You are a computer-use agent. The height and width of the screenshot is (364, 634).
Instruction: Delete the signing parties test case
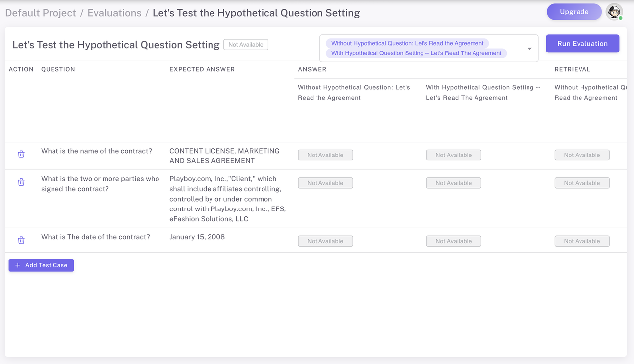click(x=21, y=182)
